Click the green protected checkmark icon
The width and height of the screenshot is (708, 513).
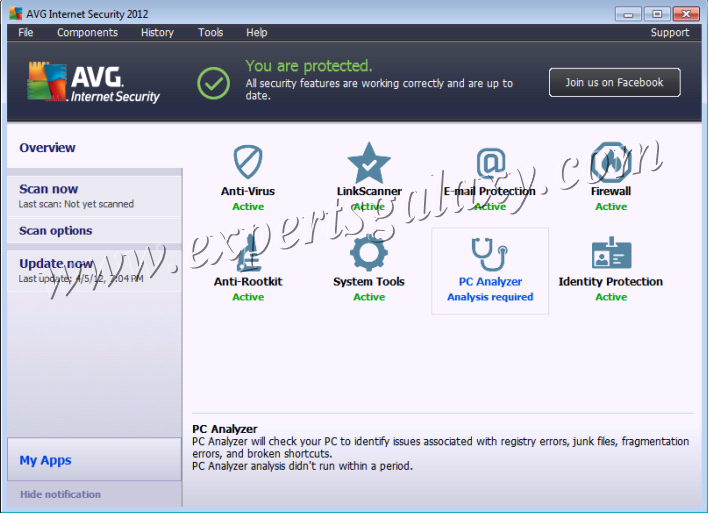214,83
